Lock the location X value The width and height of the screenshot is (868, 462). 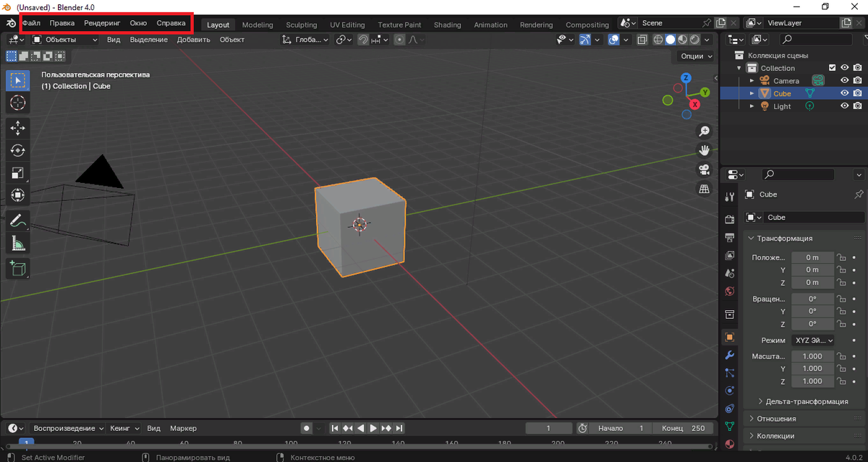pyautogui.click(x=841, y=257)
